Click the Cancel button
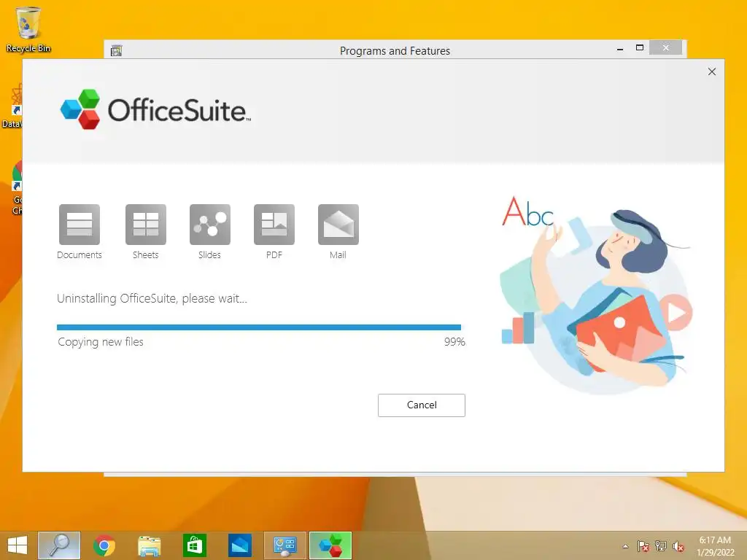 click(x=421, y=405)
